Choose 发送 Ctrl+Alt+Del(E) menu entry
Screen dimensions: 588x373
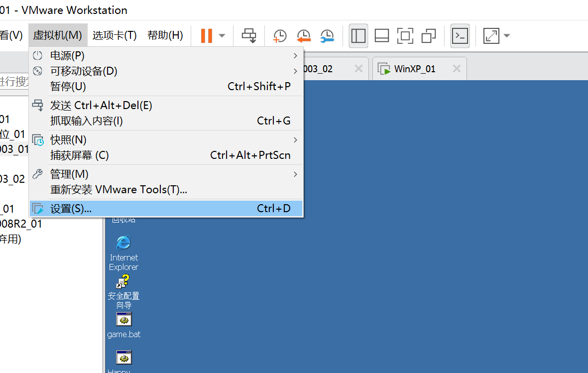click(x=166, y=106)
